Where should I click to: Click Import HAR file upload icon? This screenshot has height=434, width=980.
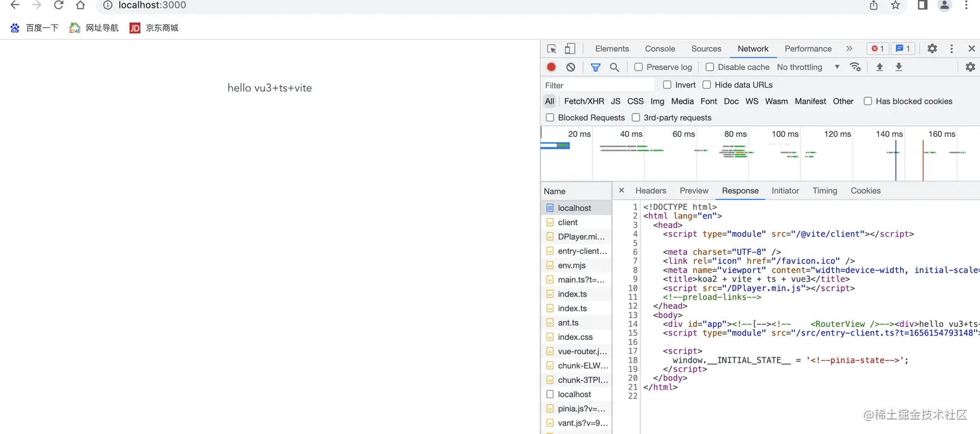pos(880,67)
